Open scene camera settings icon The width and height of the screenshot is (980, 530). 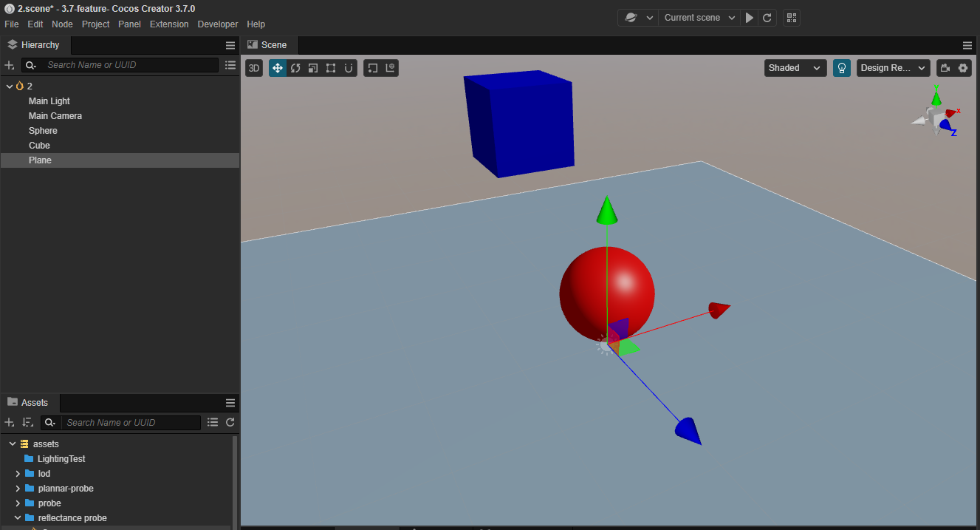(x=945, y=68)
